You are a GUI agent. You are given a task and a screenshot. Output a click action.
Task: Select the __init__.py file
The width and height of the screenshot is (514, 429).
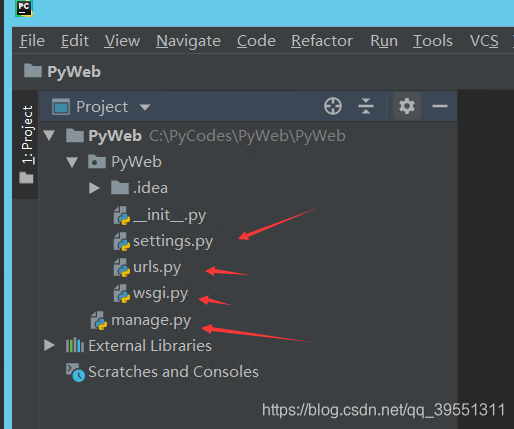coord(169,215)
